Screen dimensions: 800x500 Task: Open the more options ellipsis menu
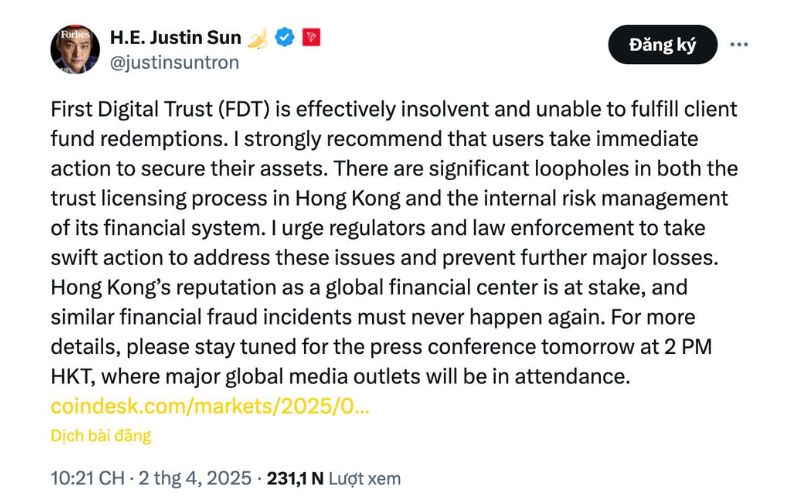[740, 45]
